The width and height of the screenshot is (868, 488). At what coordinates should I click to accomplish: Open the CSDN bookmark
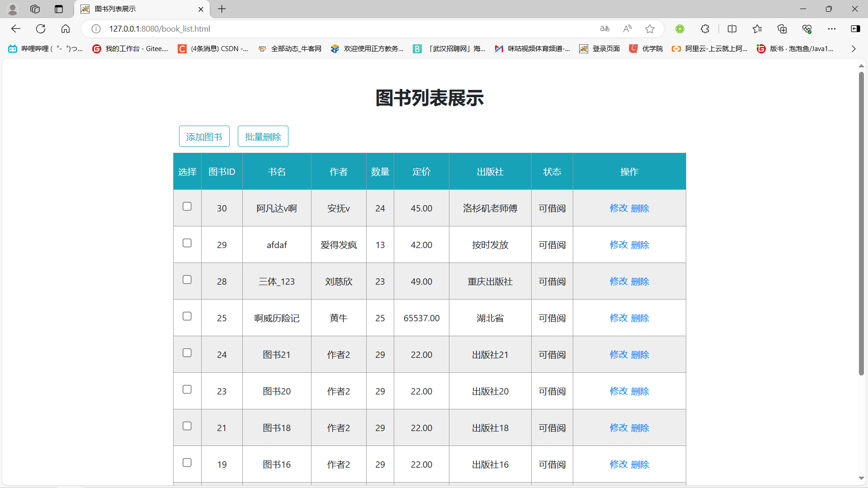tap(213, 49)
